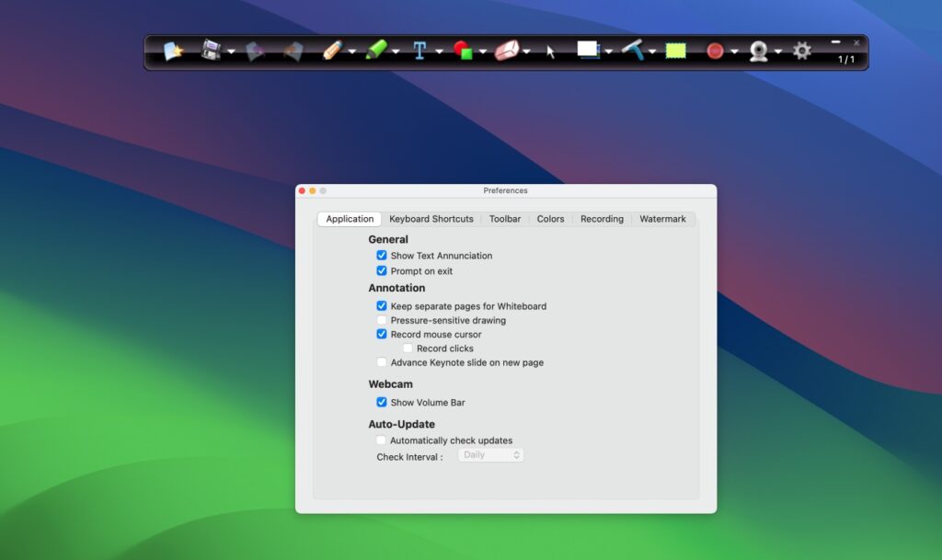The width and height of the screenshot is (942, 560).
Task: Select the green Highlighter tool
Action: tap(375, 51)
